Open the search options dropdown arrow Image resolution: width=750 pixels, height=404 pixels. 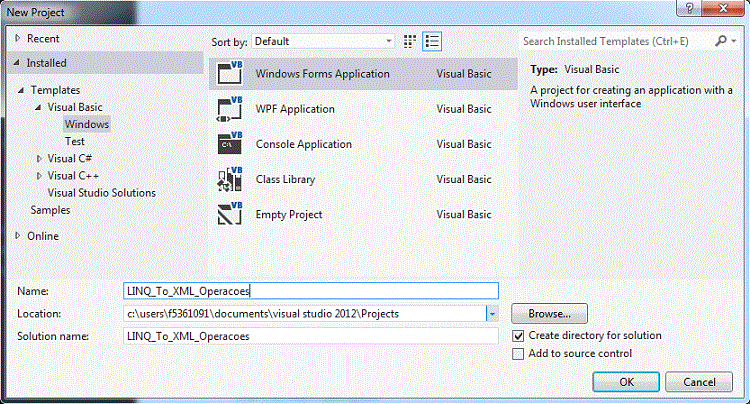point(734,41)
